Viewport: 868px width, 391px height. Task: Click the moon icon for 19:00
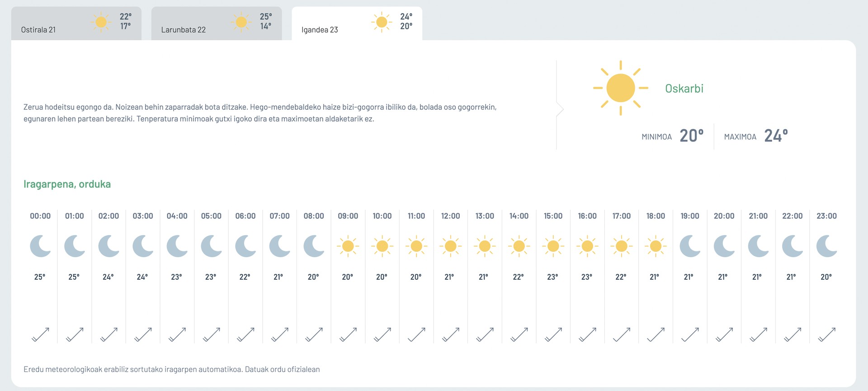point(690,246)
